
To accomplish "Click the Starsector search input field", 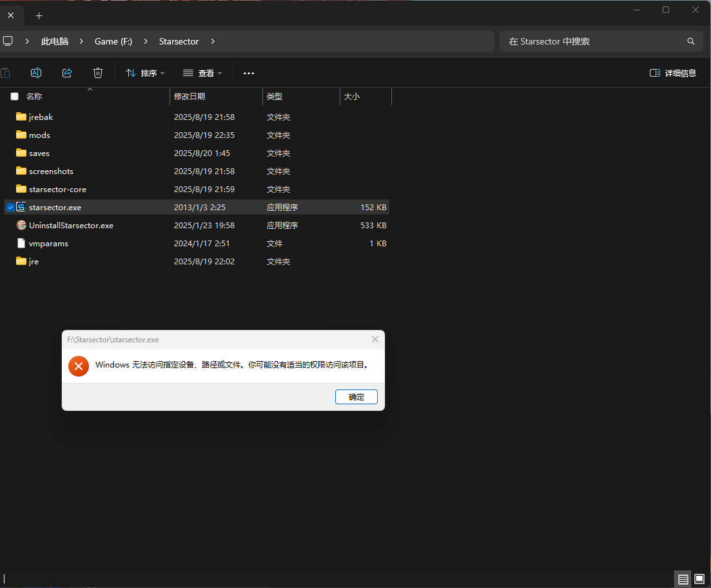I will tap(593, 41).
